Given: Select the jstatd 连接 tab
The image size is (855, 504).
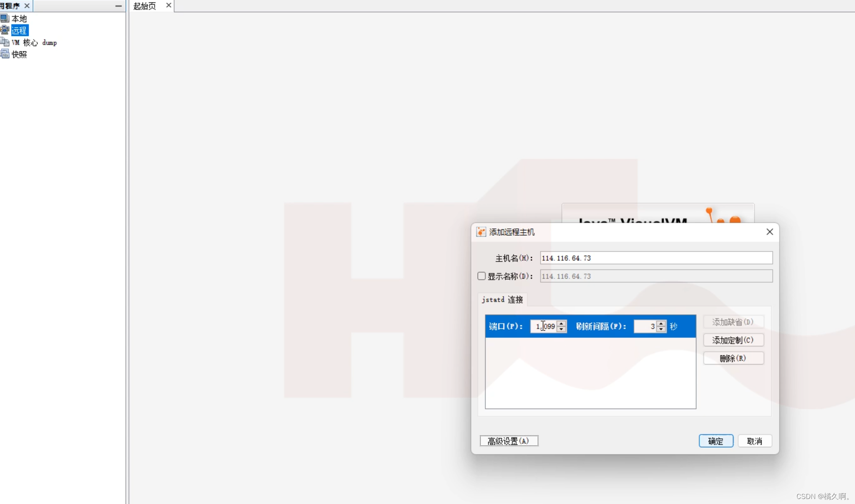Looking at the screenshot, I should pyautogui.click(x=502, y=300).
